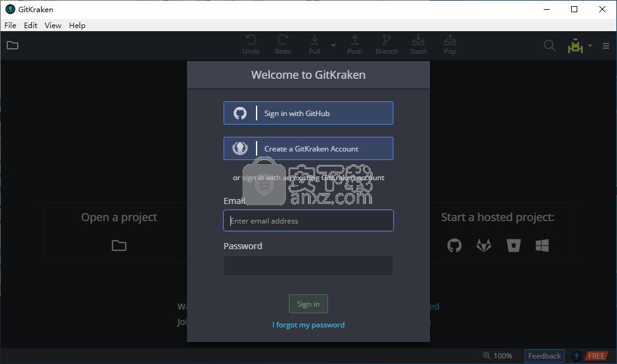This screenshot has height=364, width=617.
Task: Click the green profile avatar icon
Action: tap(575, 46)
